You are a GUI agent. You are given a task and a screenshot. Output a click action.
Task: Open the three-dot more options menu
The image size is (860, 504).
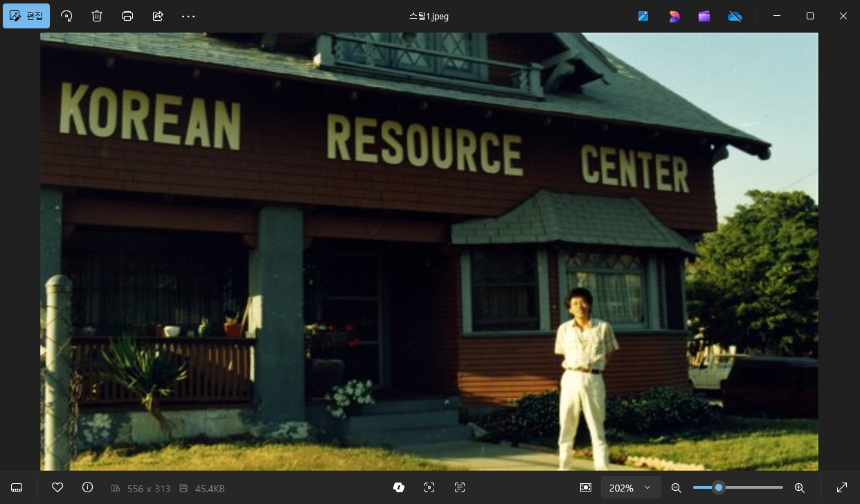pyautogui.click(x=188, y=16)
